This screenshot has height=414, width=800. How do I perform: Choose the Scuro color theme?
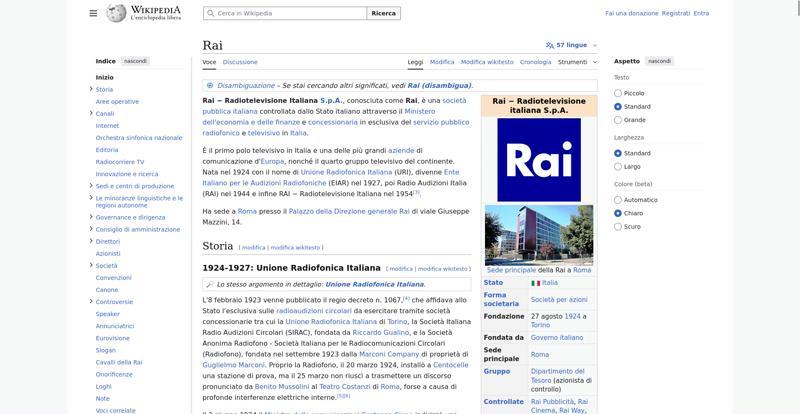[x=618, y=226]
